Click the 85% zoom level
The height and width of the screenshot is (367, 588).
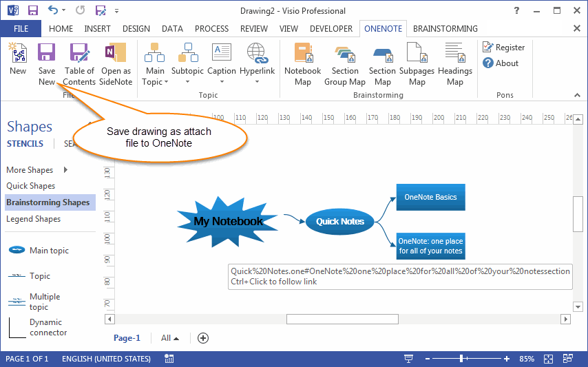point(527,359)
